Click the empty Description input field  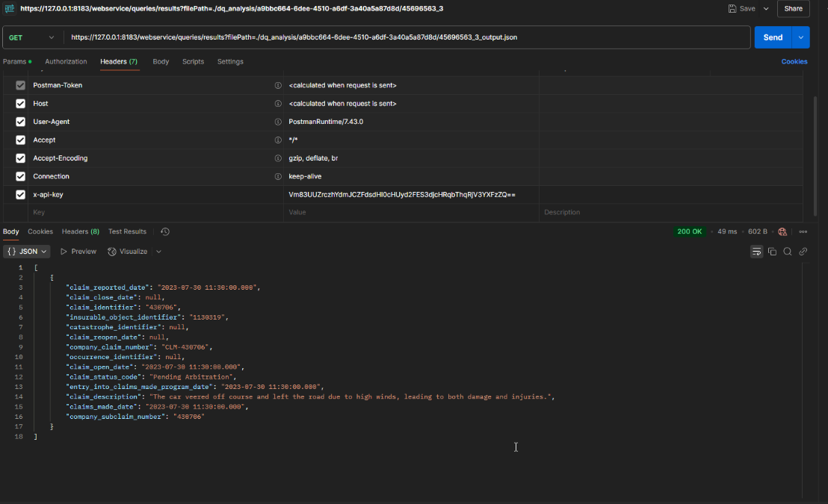tap(670, 212)
